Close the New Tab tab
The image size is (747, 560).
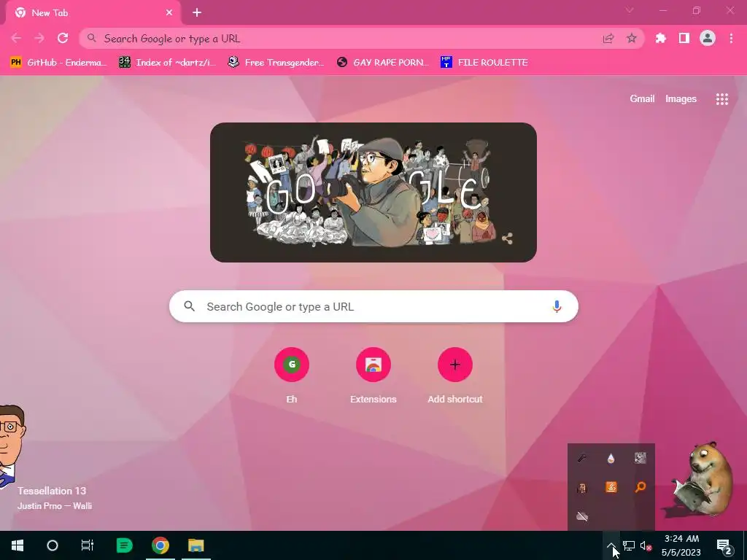(x=169, y=13)
